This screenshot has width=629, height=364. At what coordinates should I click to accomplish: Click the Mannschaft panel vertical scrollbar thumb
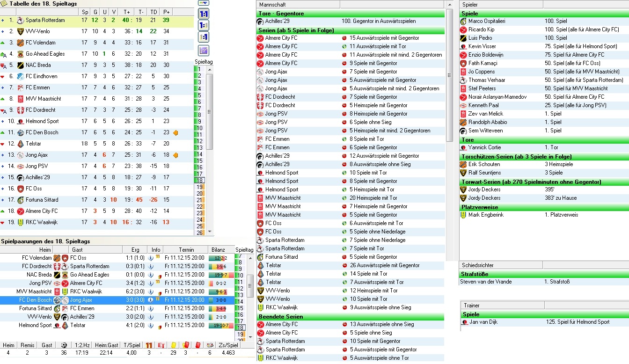[x=449, y=76]
